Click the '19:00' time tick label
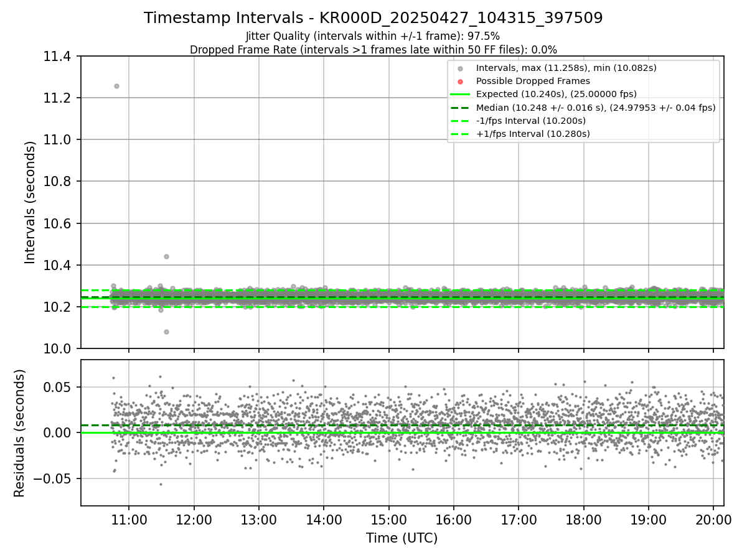747x560 pixels. [x=649, y=520]
